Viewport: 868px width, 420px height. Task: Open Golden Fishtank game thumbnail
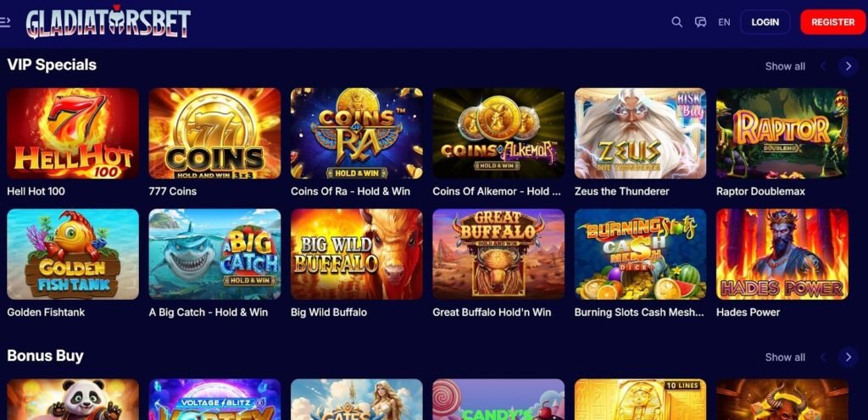click(x=73, y=254)
